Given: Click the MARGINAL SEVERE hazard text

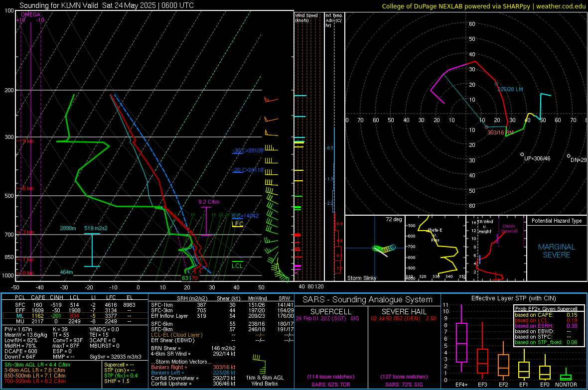Looking at the screenshot, I should (x=557, y=251).
